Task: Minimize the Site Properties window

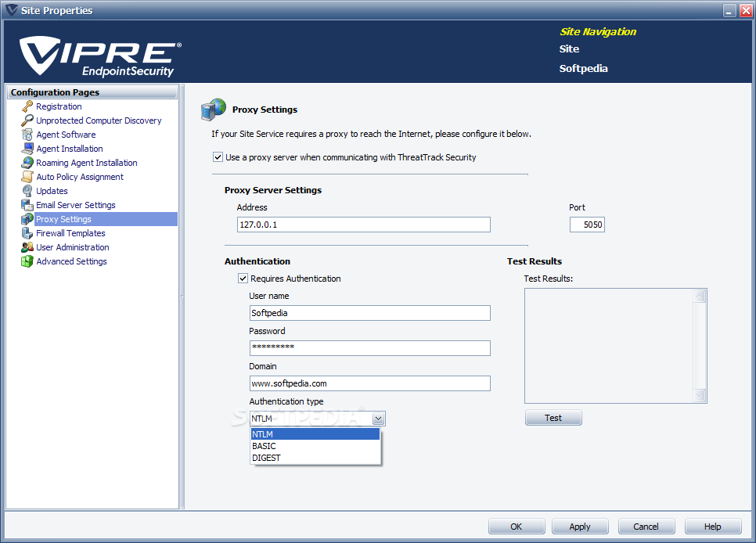Action: (x=730, y=11)
